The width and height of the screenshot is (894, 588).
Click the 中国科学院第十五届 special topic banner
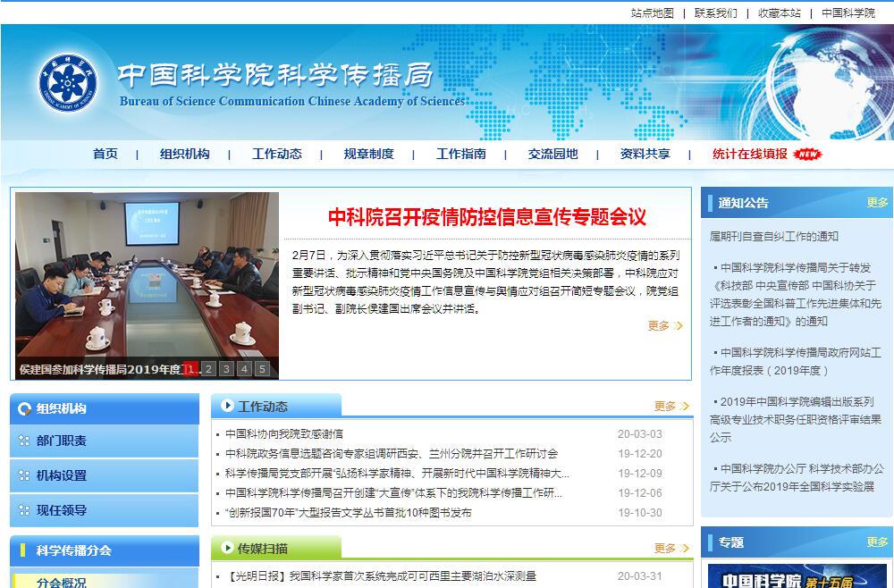(x=797, y=576)
